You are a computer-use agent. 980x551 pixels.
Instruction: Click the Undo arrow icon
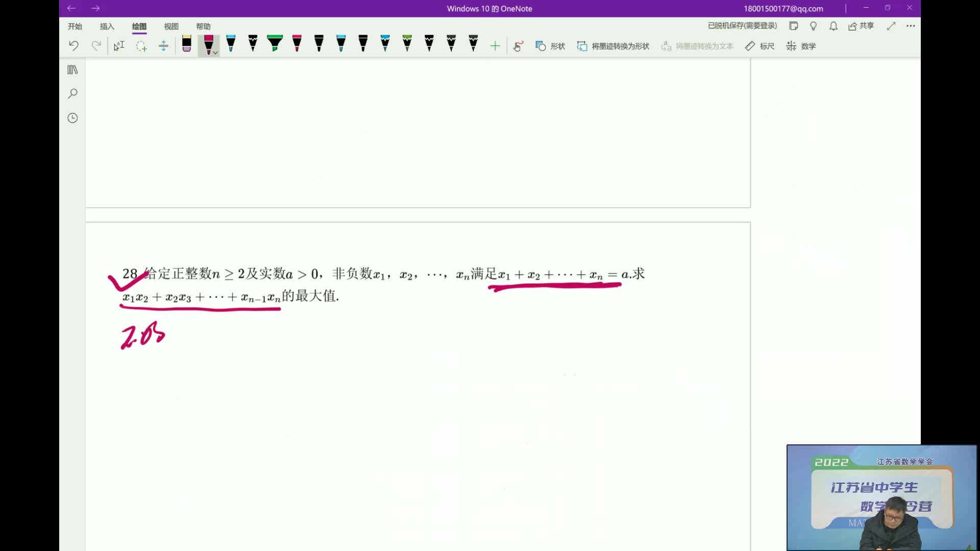coord(73,46)
